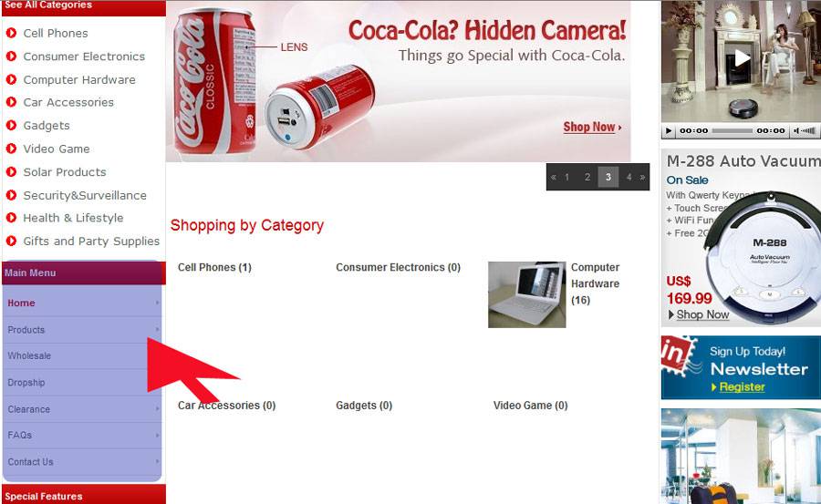Click the newsletter Register link
821x504 pixels.
(x=742, y=386)
